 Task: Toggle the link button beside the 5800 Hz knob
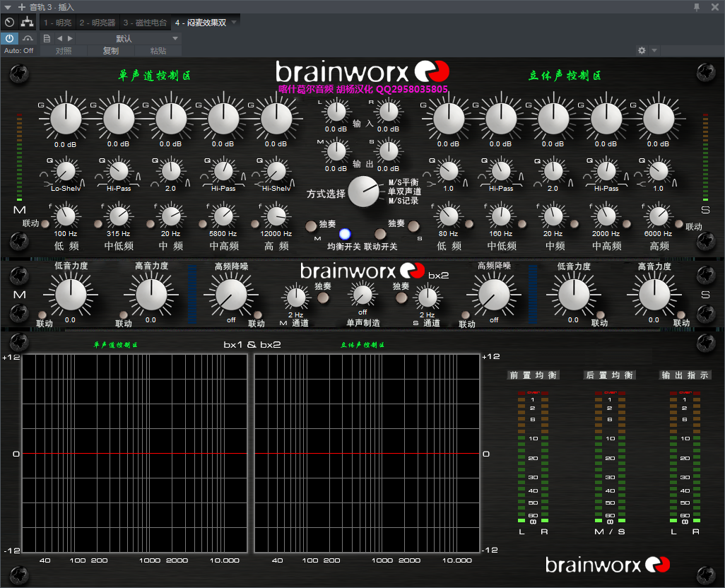pos(203,224)
